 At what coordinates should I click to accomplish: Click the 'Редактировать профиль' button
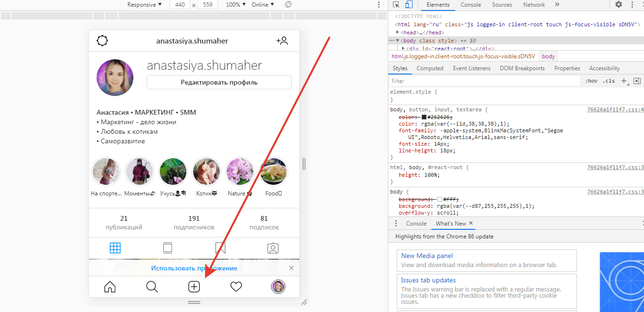coord(219,82)
